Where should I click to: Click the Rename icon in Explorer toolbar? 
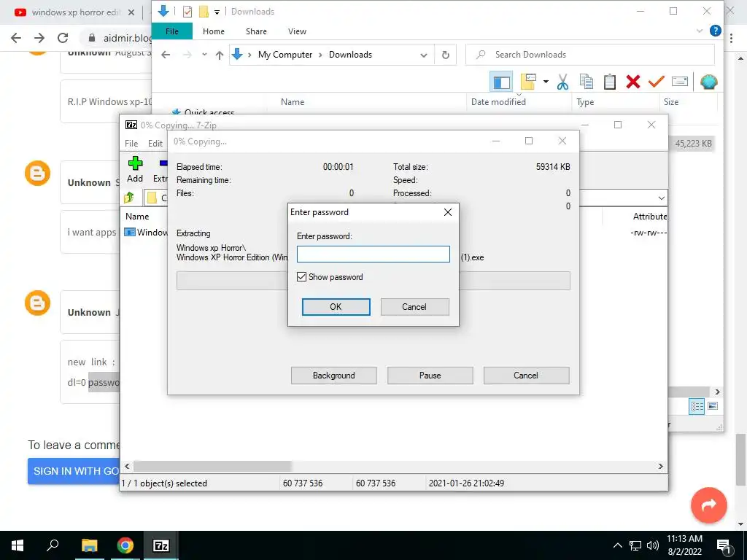tap(680, 82)
